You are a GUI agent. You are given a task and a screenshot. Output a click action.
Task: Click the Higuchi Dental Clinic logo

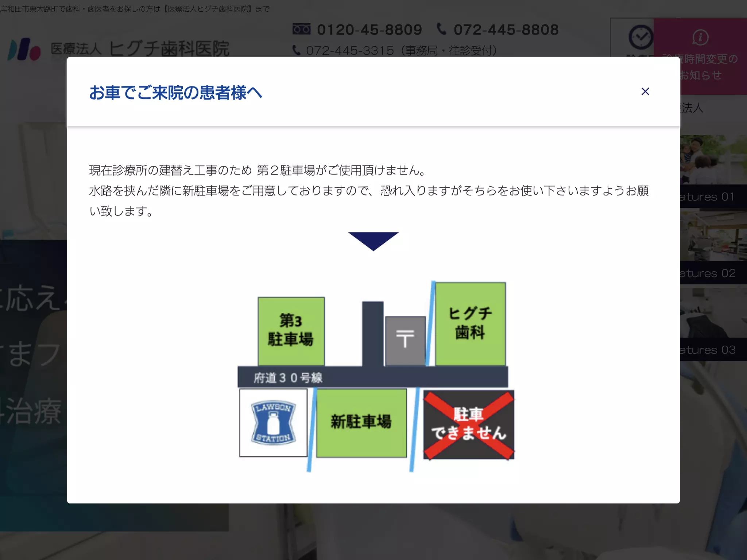pyautogui.click(x=119, y=49)
